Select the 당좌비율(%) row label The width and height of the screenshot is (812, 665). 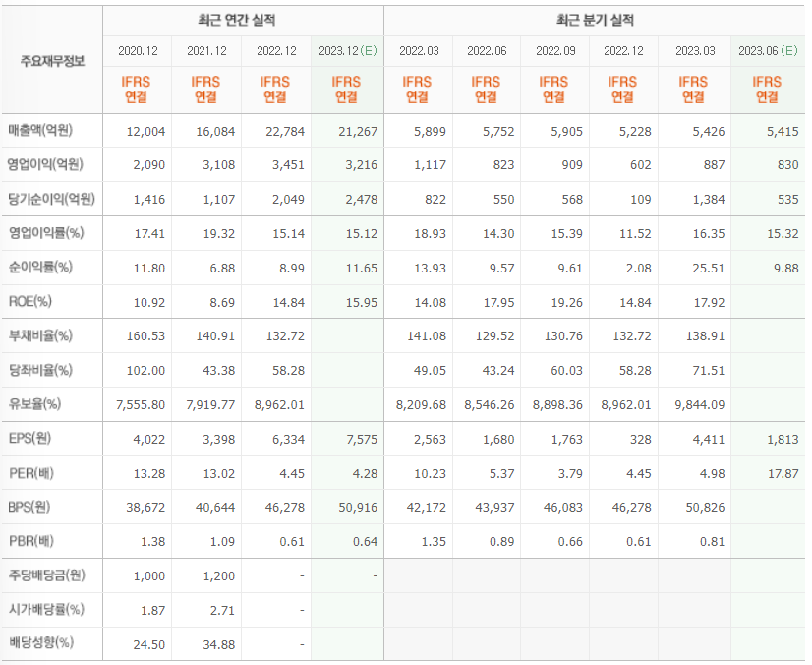point(40,370)
